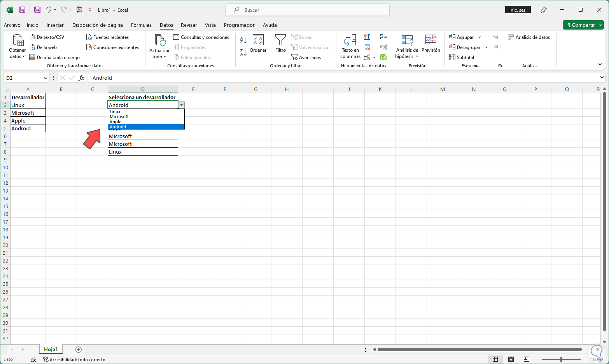The width and height of the screenshot is (609, 364).
Task: Choose De una tabla o rango
Action: 54,58
